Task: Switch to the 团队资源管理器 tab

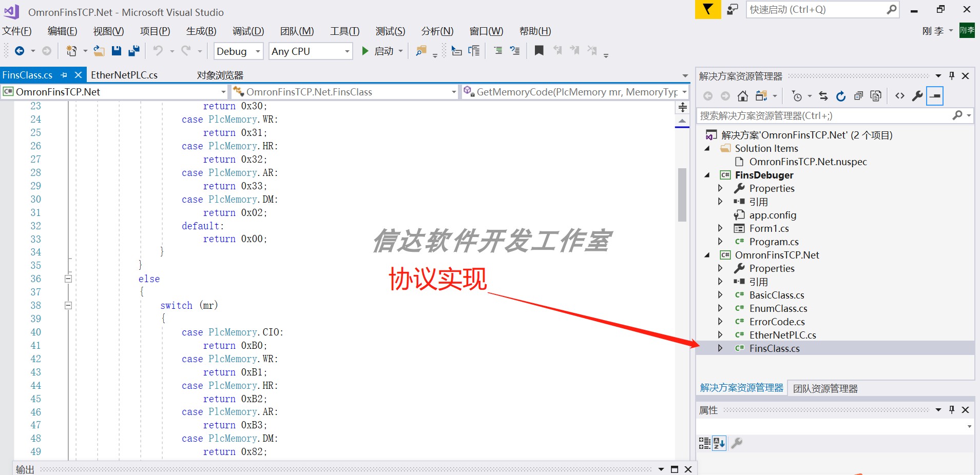Action: [x=825, y=388]
